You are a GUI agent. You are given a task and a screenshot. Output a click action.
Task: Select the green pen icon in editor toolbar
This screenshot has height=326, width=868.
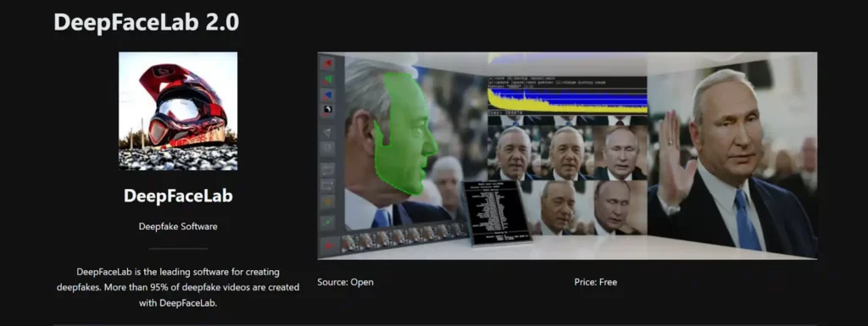click(328, 222)
